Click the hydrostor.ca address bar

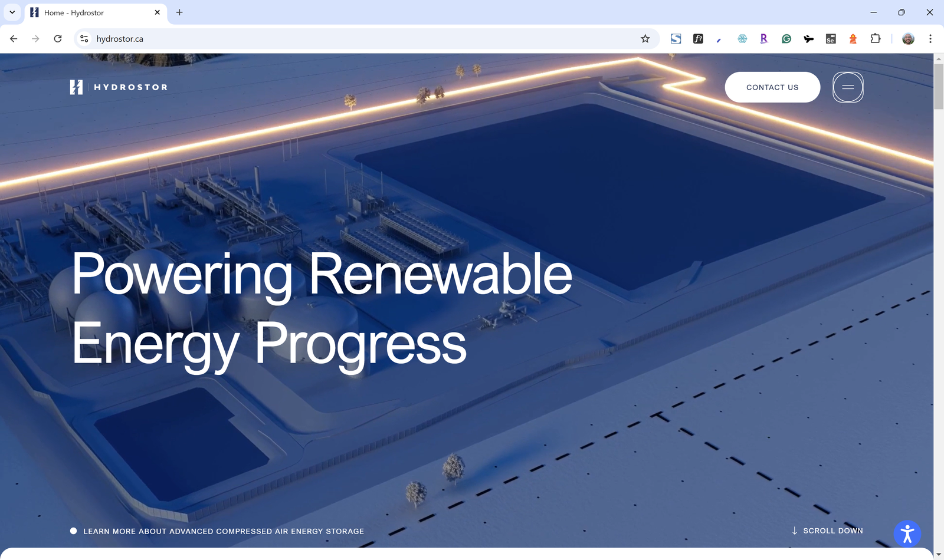click(x=354, y=39)
